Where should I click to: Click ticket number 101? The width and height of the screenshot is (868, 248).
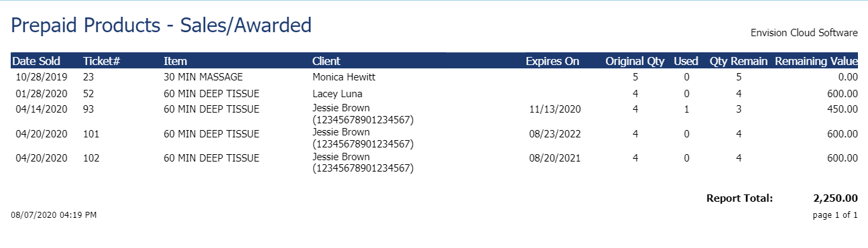91,134
